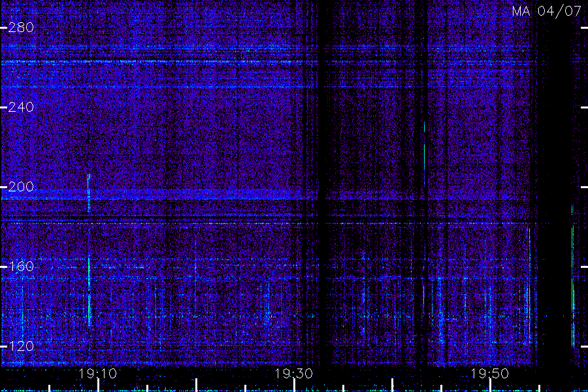588x392 pixels.
Task: Click the 280 frequency axis label
Action: coord(21,27)
